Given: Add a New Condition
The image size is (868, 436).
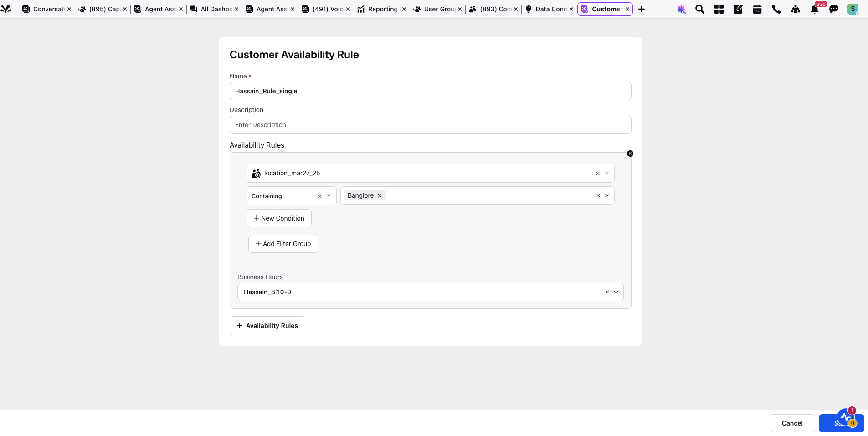Looking at the screenshot, I should click(279, 218).
